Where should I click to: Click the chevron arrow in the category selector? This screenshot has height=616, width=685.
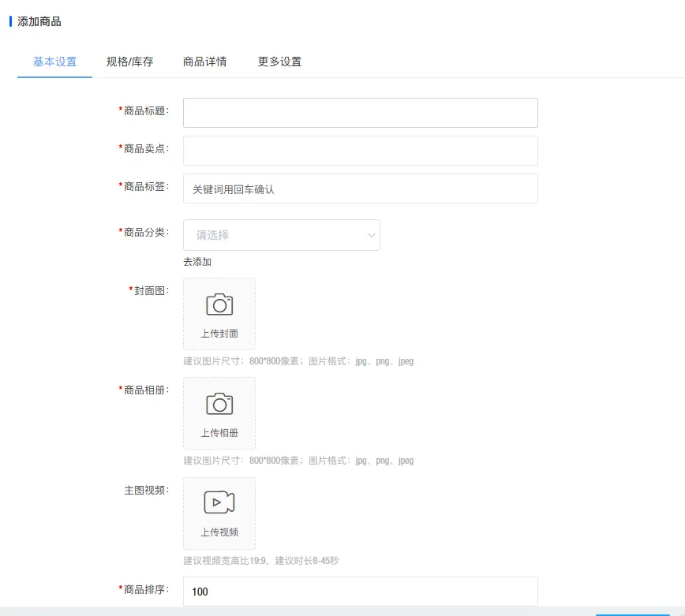click(x=371, y=234)
